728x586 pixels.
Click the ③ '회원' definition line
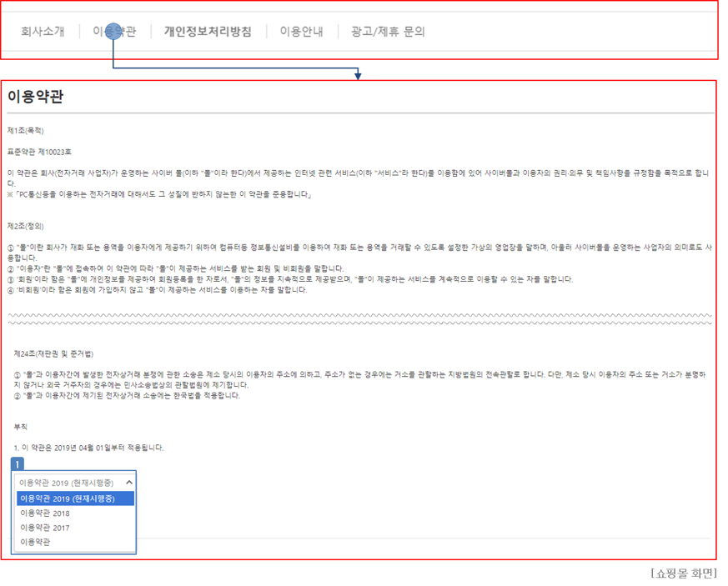click(290, 279)
